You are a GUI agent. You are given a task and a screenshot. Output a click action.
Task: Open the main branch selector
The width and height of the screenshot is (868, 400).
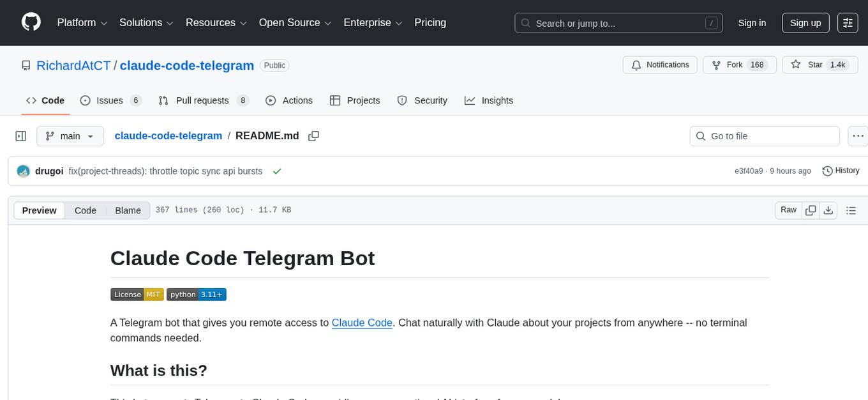click(x=70, y=135)
